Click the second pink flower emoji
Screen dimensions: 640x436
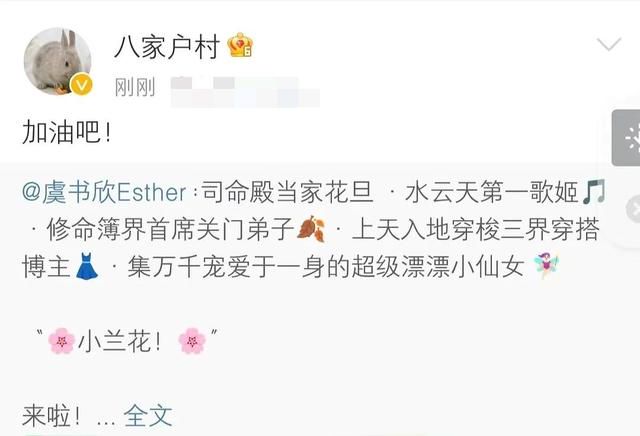click(x=192, y=341)
